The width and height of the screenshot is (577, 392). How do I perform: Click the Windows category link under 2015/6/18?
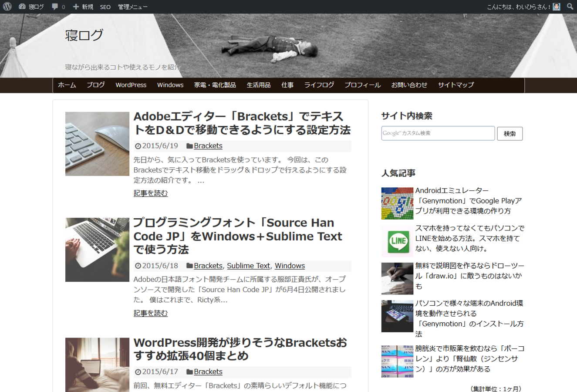[290, 266]
